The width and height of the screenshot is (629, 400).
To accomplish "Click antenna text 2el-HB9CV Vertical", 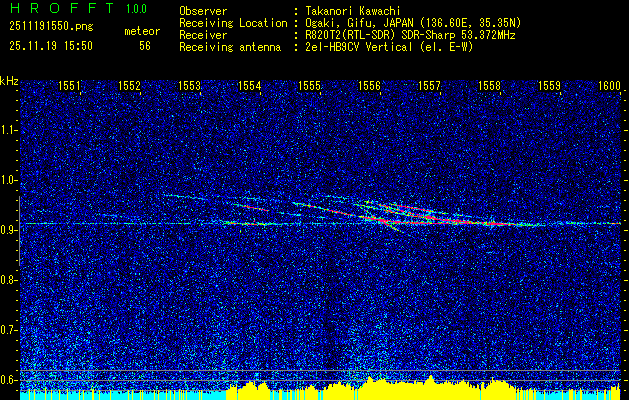I will (357, 47).
